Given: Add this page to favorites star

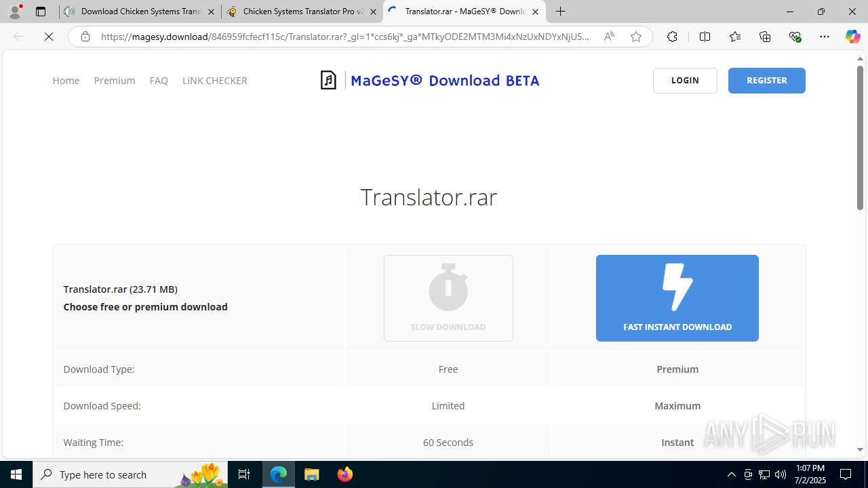Looking at the screenshot, I should 635,37.
